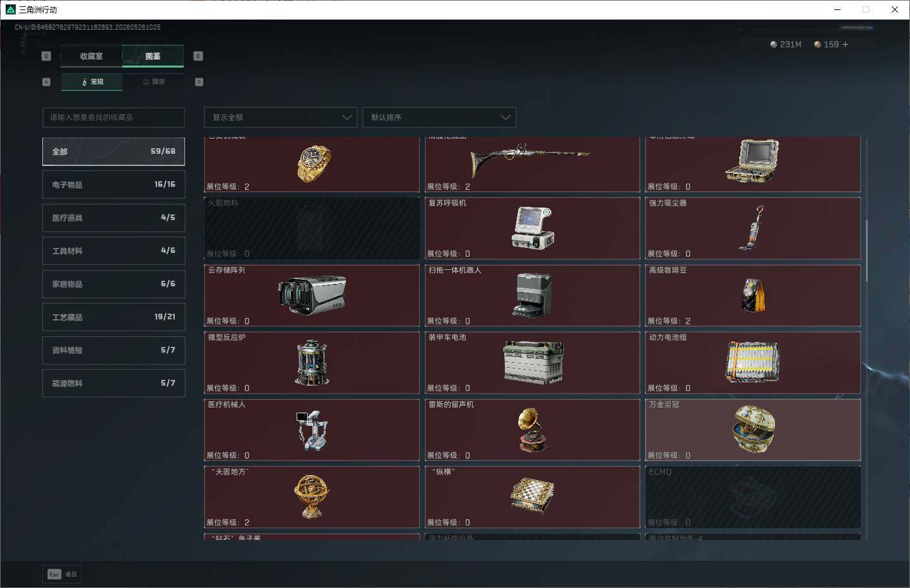910x588 pixels.
Task: Select the 工具材料 4/6 category
Action: point(114,251)
